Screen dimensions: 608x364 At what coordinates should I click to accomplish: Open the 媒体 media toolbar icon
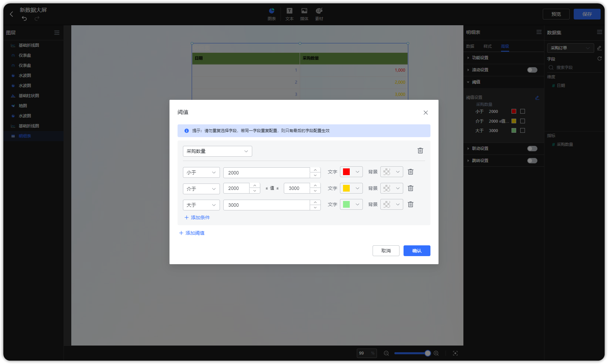tap(304, 14)
